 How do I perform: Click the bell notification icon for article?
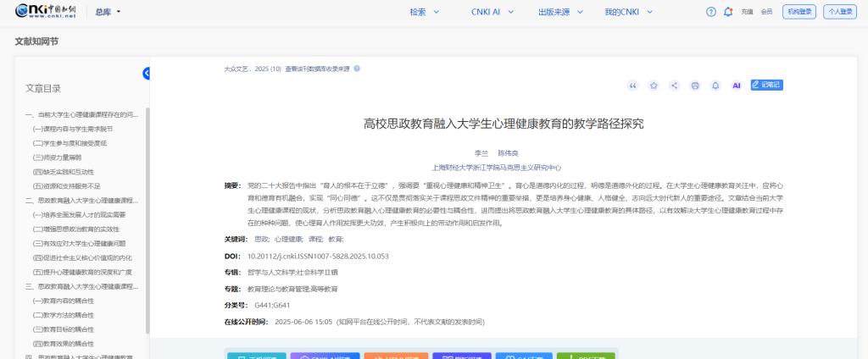click(x=715, y=86)
